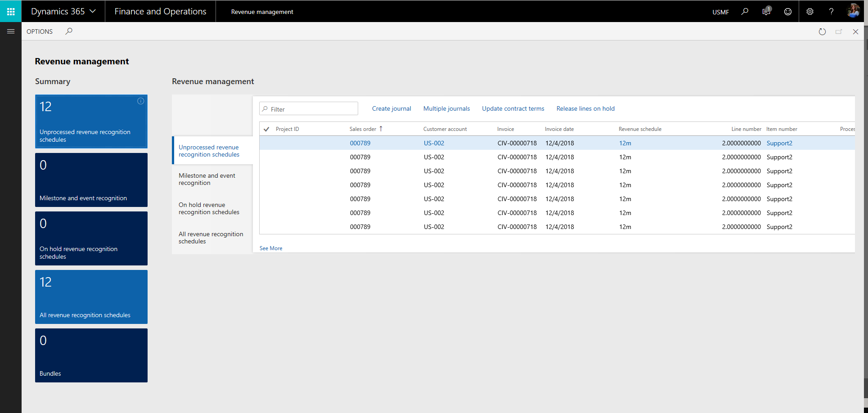The image size is (868, 413).
Task: Open global search in top bar
Action: point(745,12)
